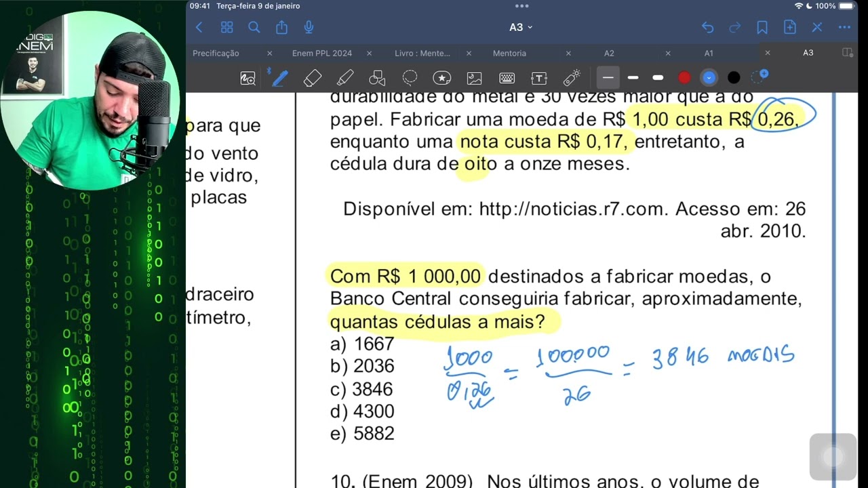Viewport: 868px width, 488px height.
Task: Switch to the A2 tab
Action: pyautogui.click(x=609, y=53)
